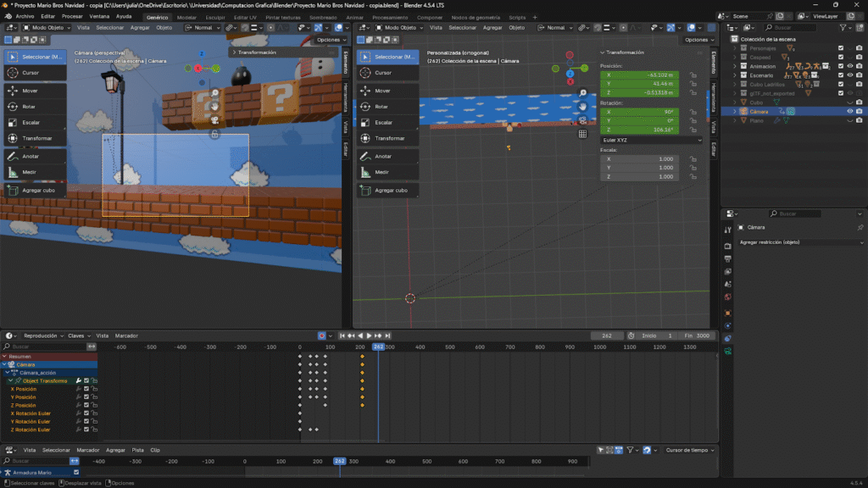Click the camera view icon in the right viewport

(582, 119)
